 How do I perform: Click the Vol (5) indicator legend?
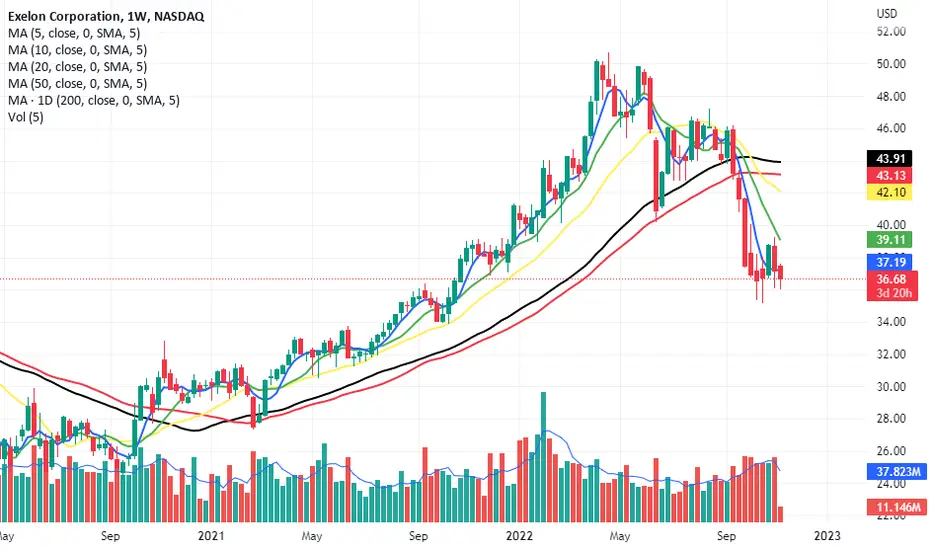[26, 117]
